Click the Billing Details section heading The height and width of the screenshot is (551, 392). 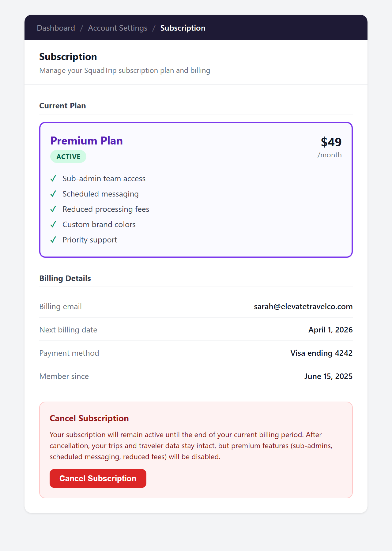click(65, 278)
